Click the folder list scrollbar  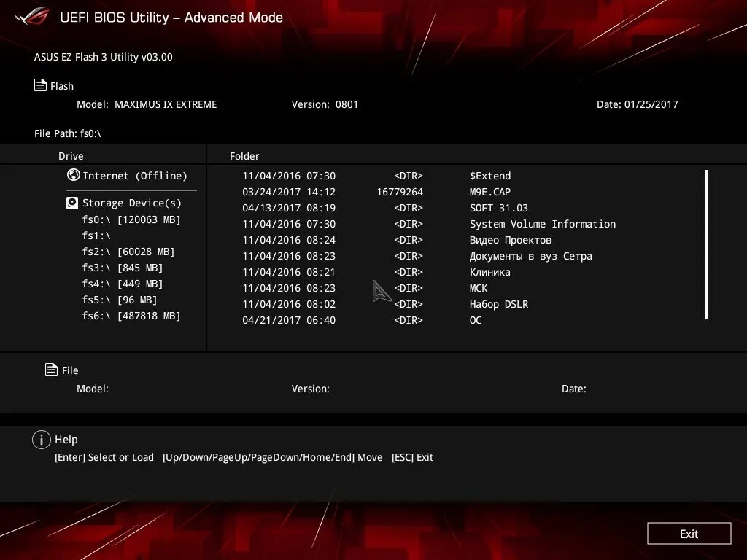[706, 244]
